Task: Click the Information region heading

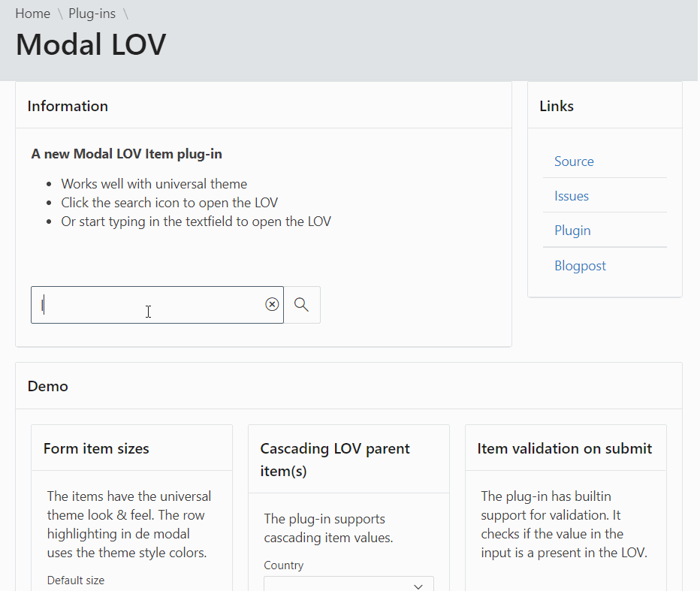Action: coord(68,106)
